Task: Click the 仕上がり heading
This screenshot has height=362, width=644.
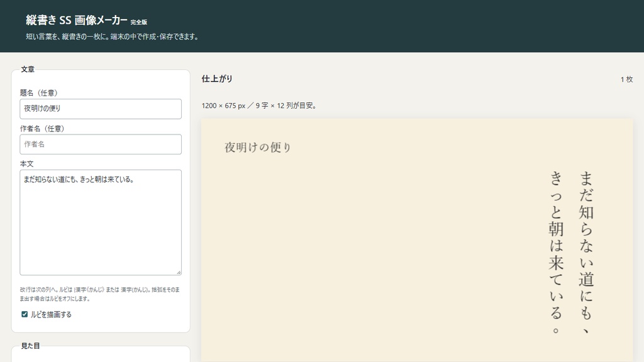Action: tap(217, 79)
